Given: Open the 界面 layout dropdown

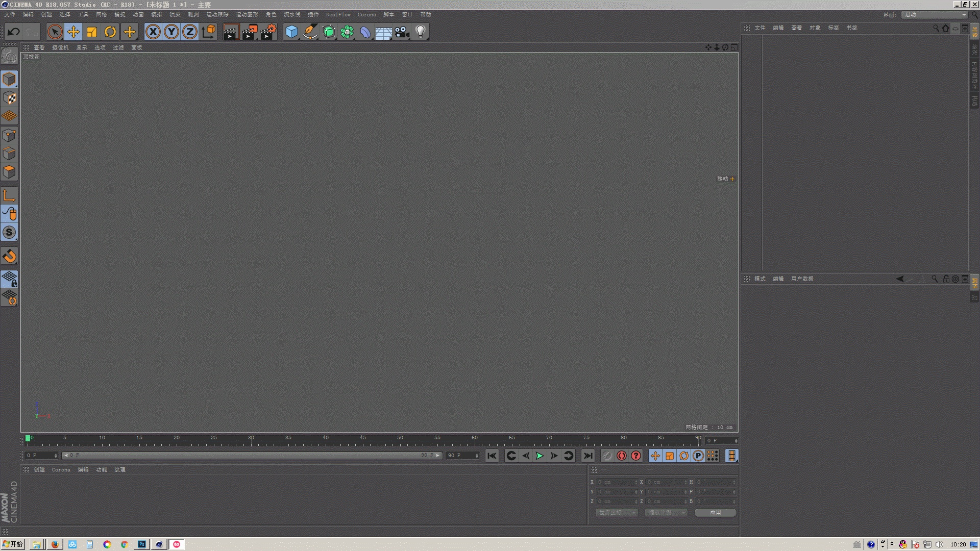Looking at the screenshot, I should pyautogui.click(x=935, y=15).
